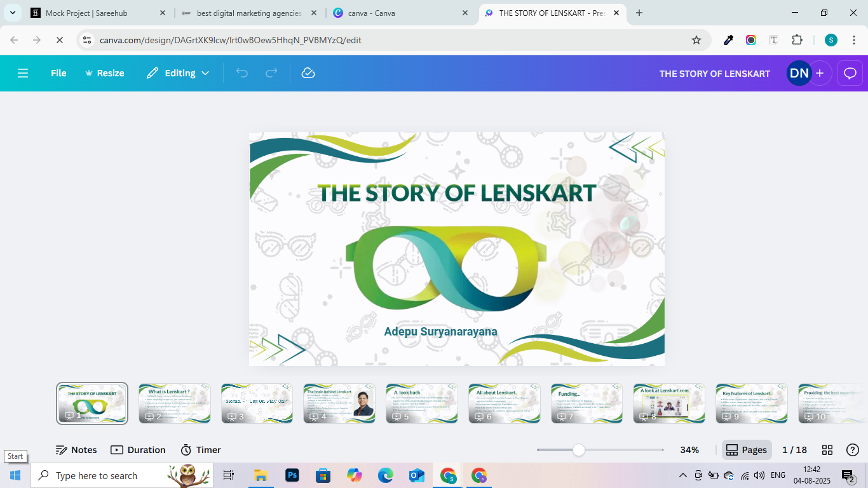
Task: Click the zoom slider handle
Action: coord(578,450)
